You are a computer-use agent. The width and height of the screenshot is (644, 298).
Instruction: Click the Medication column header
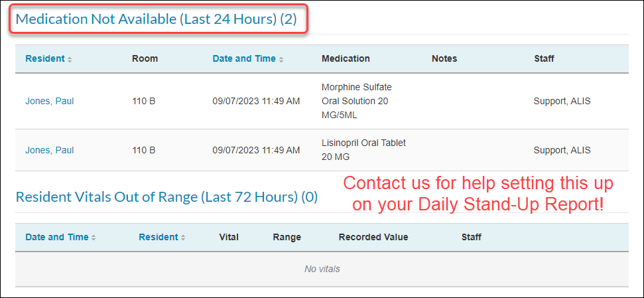346,59
